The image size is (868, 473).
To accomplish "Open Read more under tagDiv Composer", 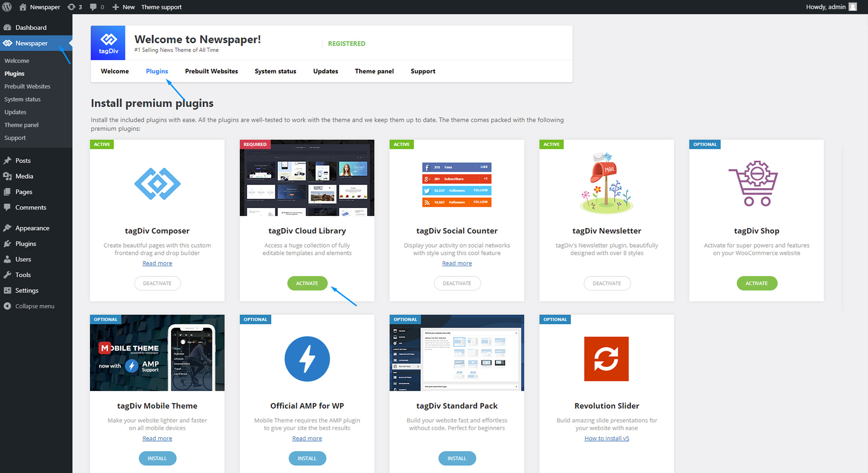I will point(157,263).
